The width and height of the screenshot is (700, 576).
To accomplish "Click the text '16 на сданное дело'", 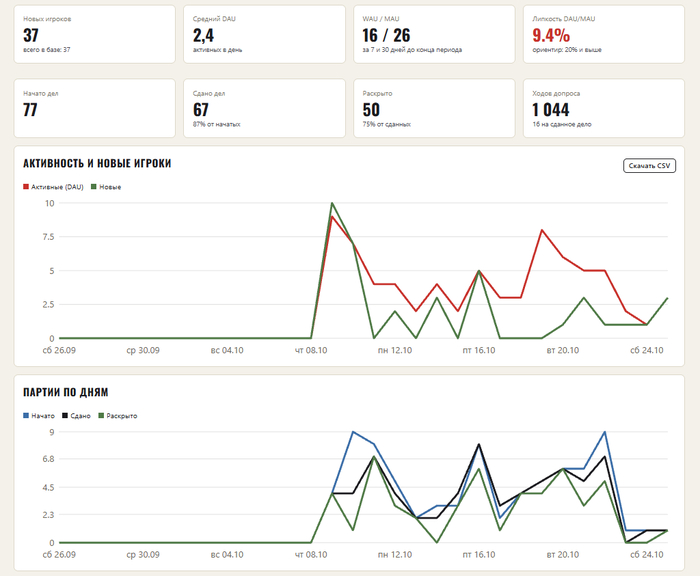I will coord(562,124).
